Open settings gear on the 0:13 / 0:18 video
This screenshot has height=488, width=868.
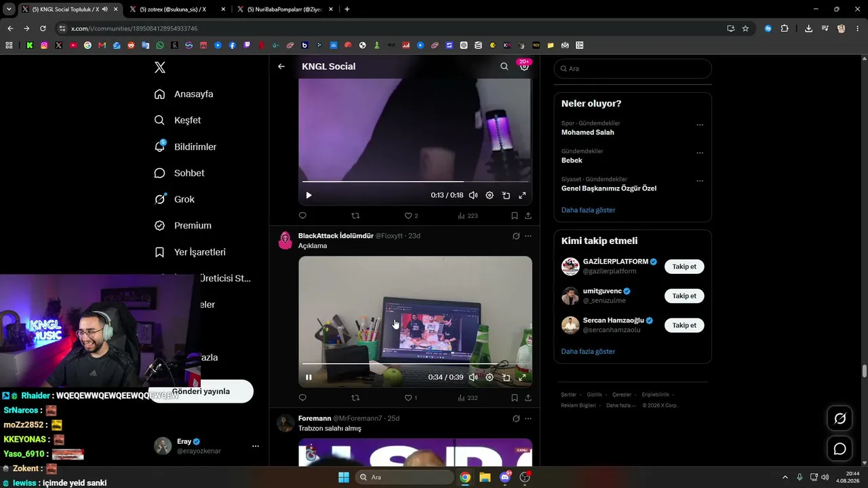pos(490,195)
